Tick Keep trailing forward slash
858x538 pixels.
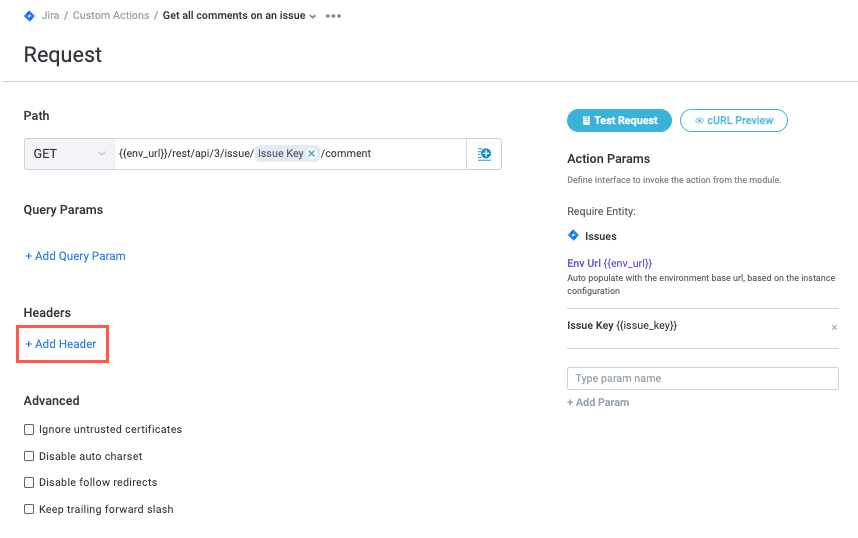pyautogui.click(x=29, y=509)
